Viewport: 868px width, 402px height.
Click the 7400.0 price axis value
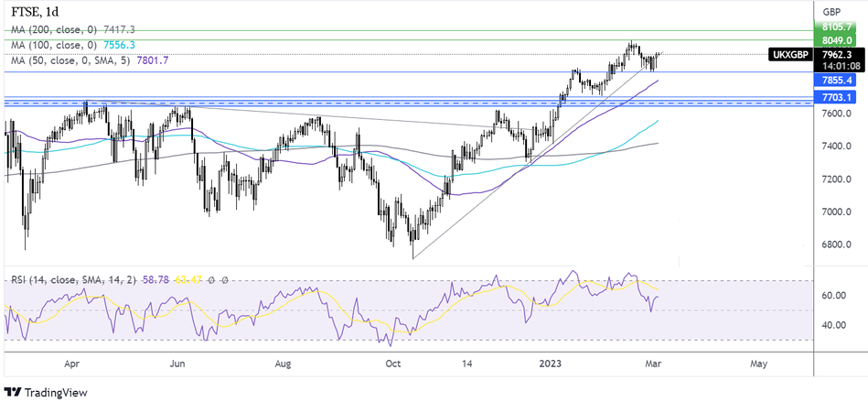836,147
